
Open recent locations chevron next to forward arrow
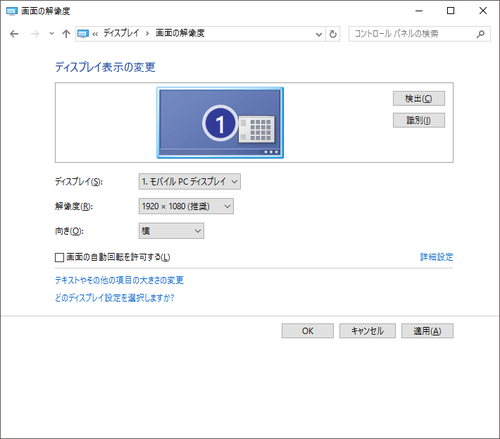click(x=51, y=33)
